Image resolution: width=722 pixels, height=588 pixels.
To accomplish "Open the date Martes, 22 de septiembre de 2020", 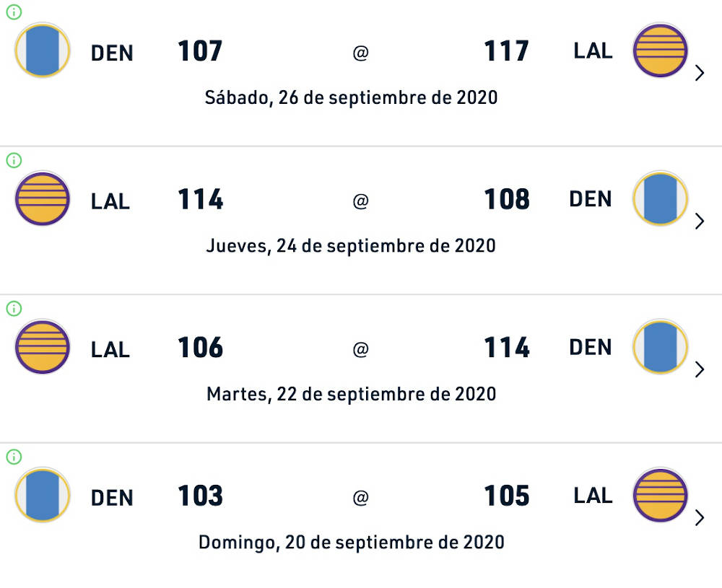I will 352,395.
